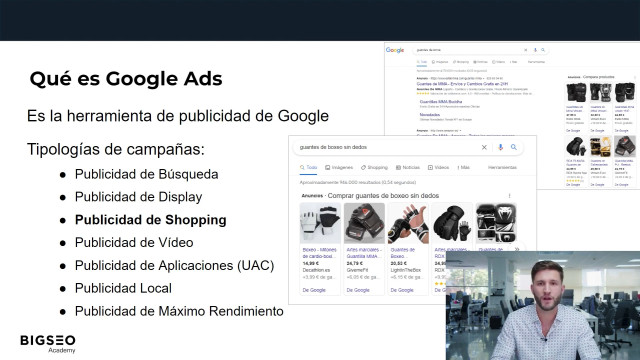
Task: Click the blue magnifier search icon
Action: [514, 147]
